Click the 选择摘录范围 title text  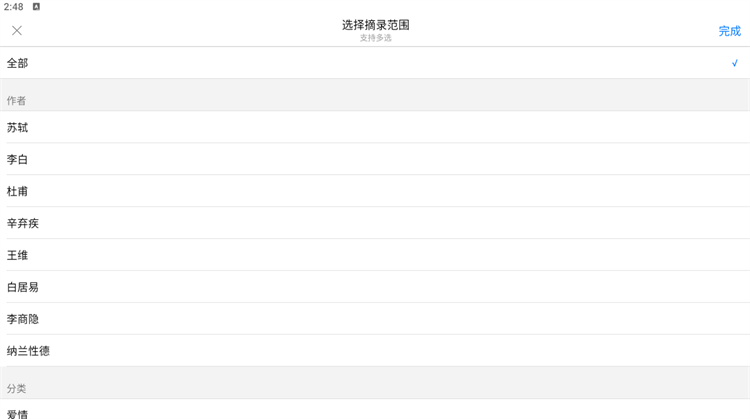(x=375, y=25)
